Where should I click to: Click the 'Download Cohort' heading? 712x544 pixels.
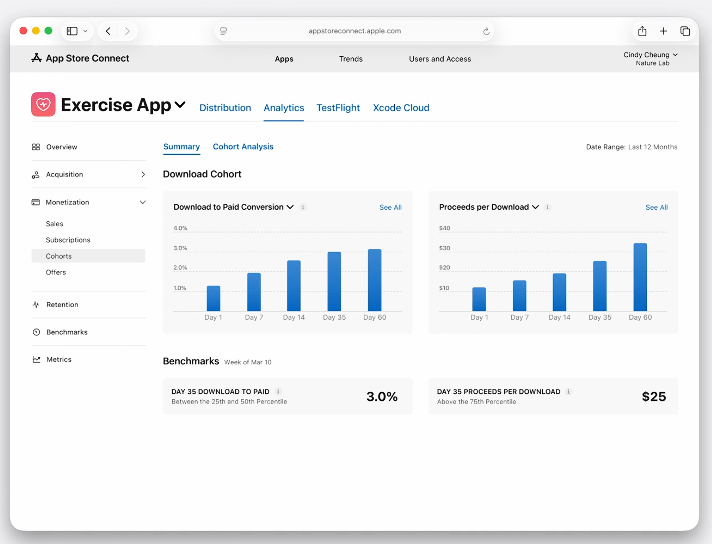[x=202, y=174]
